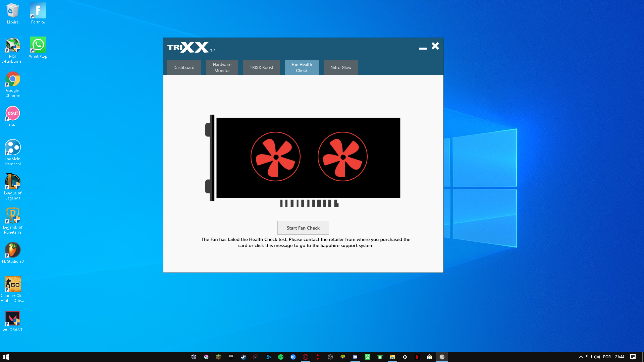Open Valorant icon in the taskbar

point(256,357)
